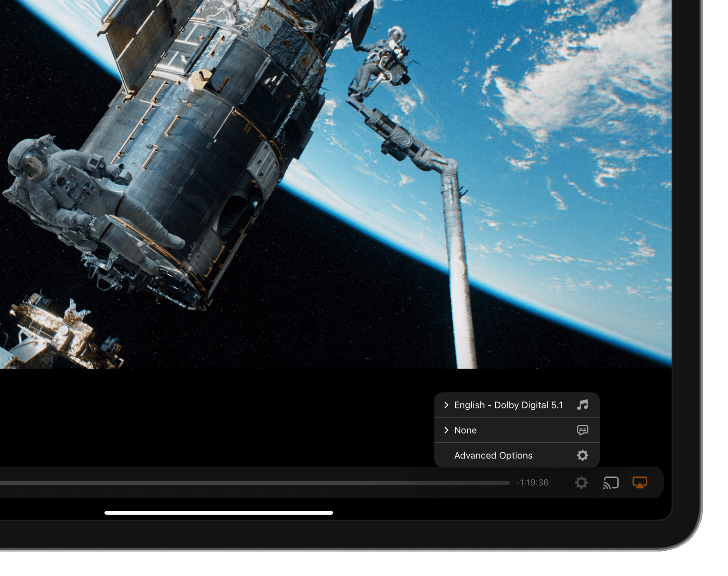Toggle the -1:19:36 remaining time display

tap(532, 483)
